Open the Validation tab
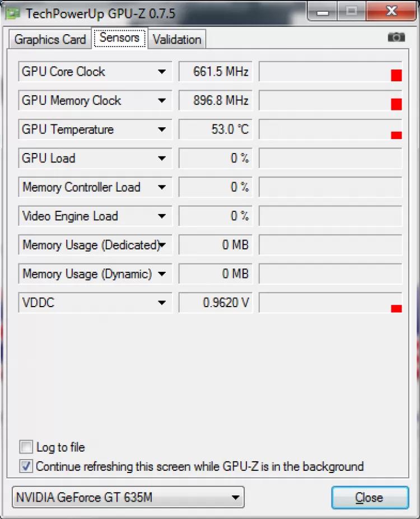420x519 pixels. click(x=176, y=39)
